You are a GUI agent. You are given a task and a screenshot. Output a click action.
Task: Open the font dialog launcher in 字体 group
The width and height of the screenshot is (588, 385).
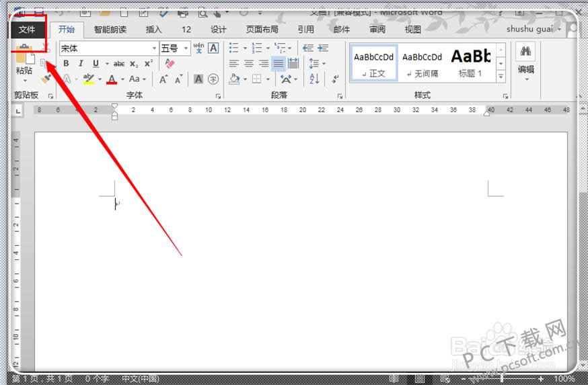point(218,96)
